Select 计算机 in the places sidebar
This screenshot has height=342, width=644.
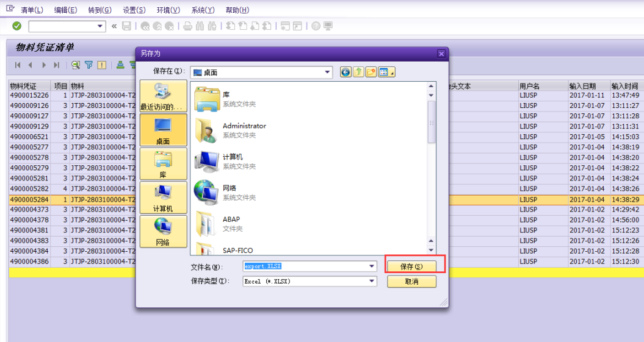[164, 198]
